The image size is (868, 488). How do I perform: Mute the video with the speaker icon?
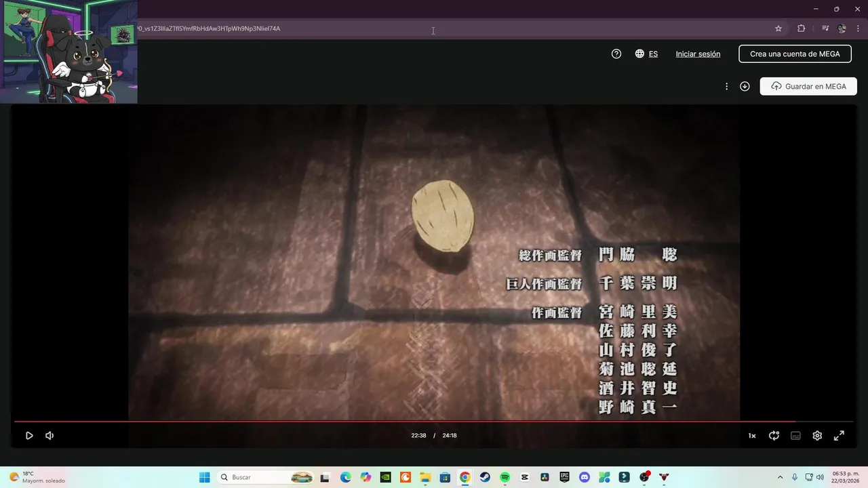coord(50,436)
